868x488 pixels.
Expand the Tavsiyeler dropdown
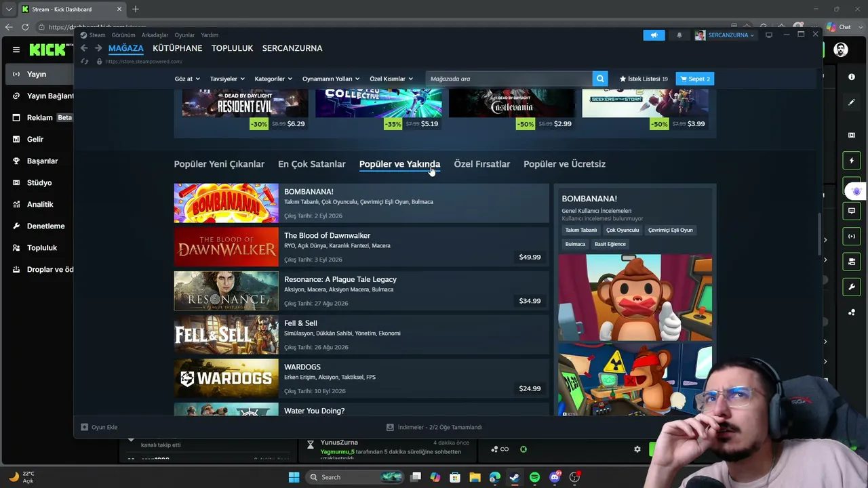pos(227,79)
